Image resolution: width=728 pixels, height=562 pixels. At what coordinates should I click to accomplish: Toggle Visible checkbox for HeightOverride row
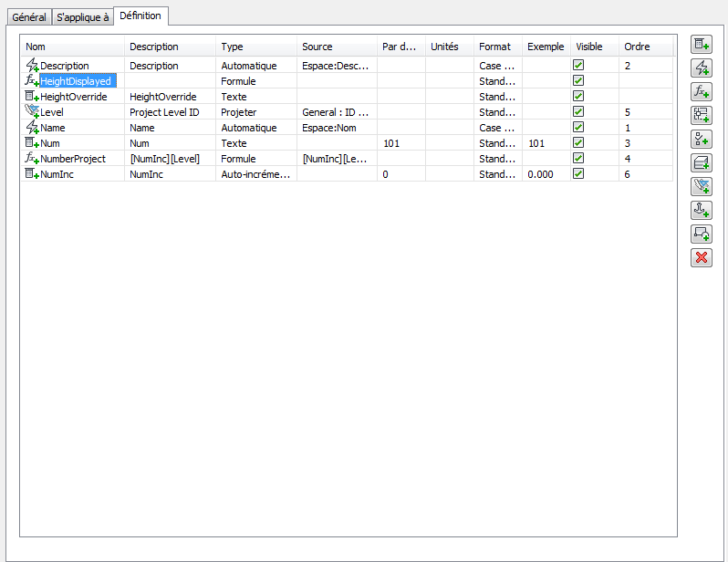coord(578,96)
